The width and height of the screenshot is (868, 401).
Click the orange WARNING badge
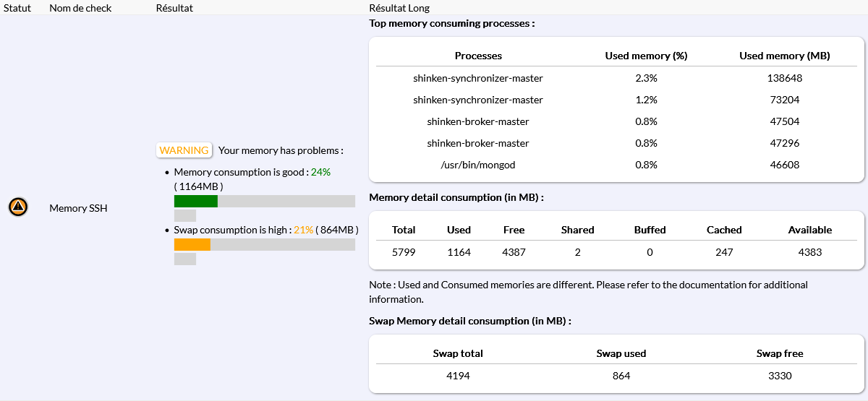[x=184, y=150]
